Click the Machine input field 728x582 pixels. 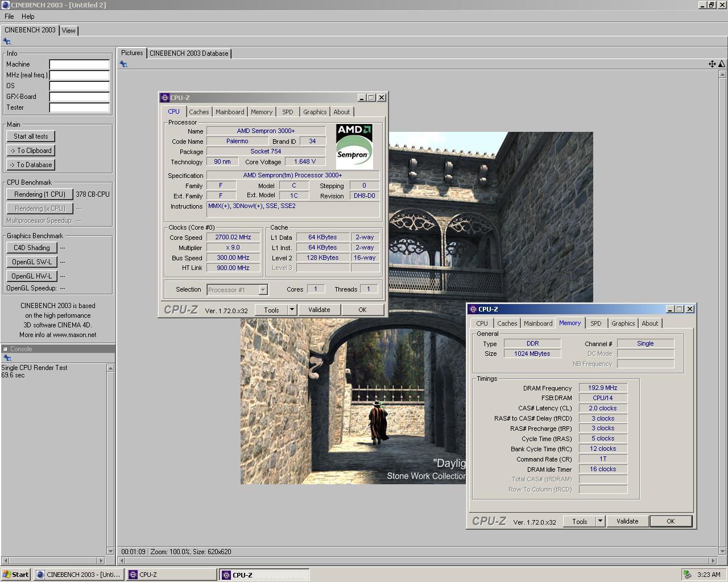click(x=79, y=64)
